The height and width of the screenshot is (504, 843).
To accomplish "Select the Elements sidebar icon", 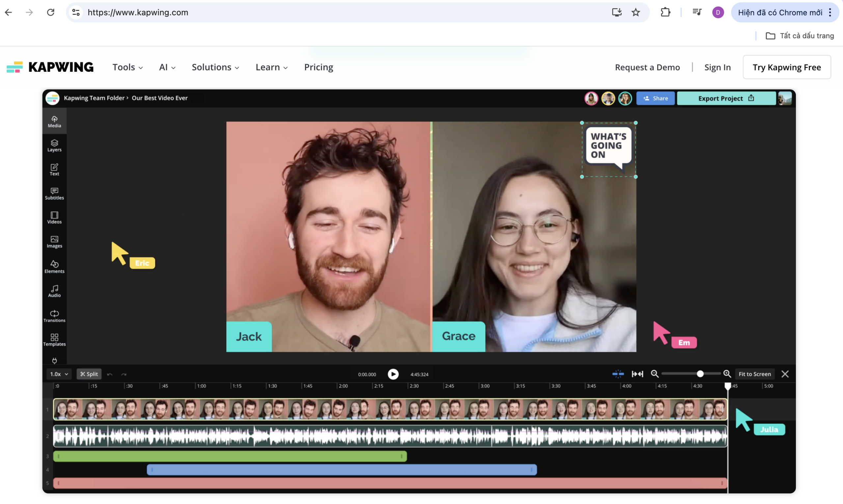I will pyautogui.click(x=54, y=266).
